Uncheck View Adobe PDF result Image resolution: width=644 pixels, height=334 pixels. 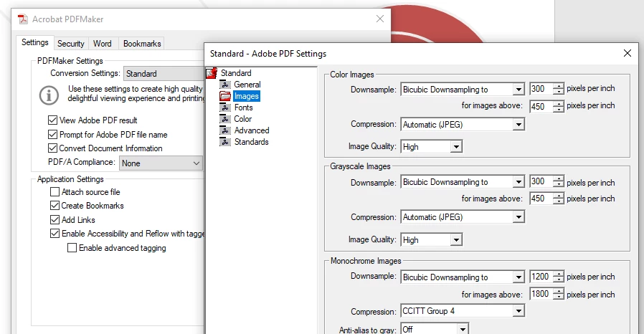point(52,120)
